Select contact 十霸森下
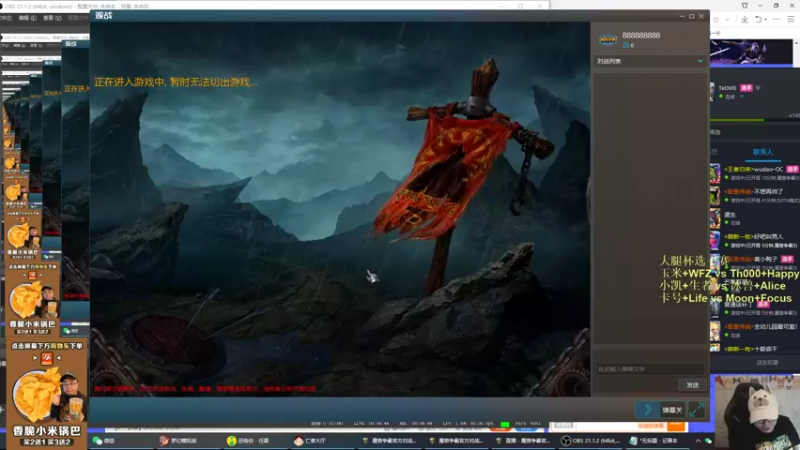 tap(755, 348)
